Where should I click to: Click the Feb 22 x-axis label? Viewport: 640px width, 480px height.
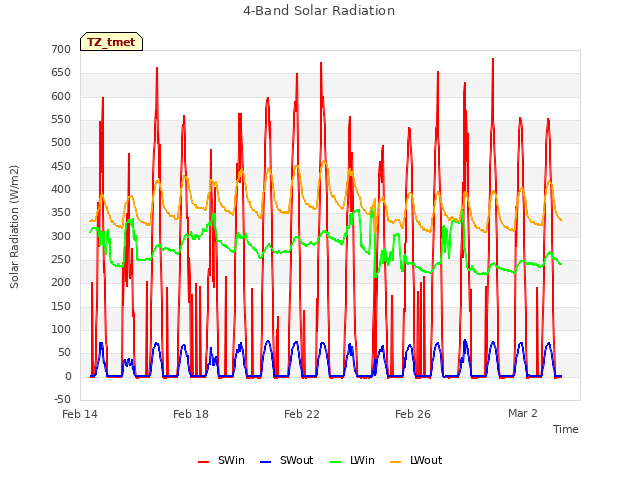click(302, 414)
